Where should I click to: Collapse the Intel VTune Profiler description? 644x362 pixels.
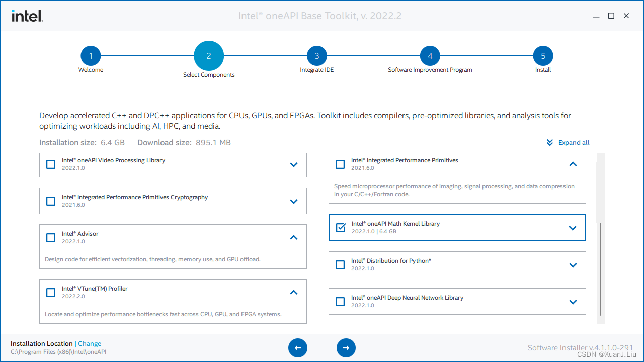(x=293, y=292)
